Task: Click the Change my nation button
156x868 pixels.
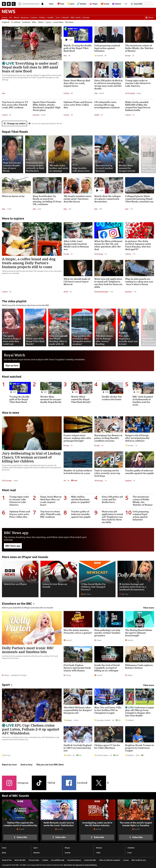Action: click(x=15, y=124)
